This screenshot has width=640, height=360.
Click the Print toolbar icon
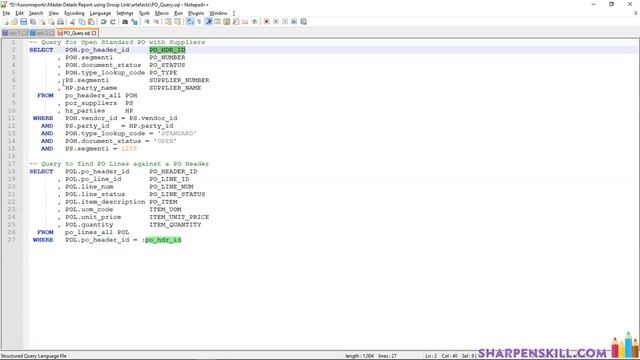(60, 22)
